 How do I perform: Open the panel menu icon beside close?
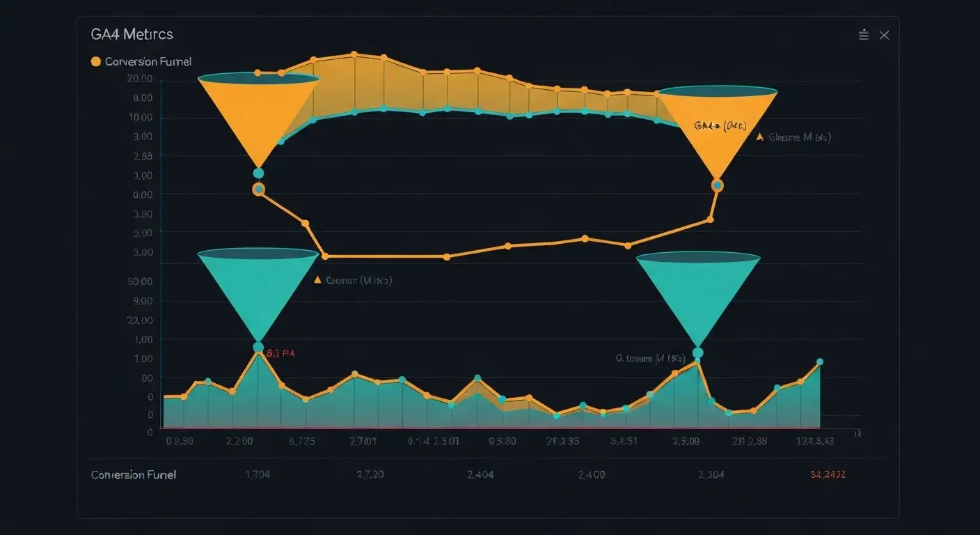[x=864, y=35]
